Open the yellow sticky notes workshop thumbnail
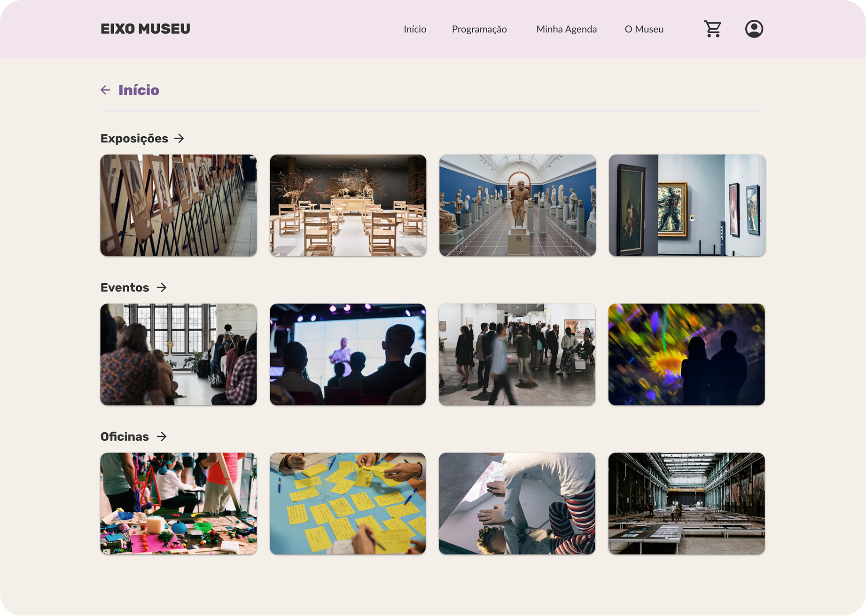866x616 pixels. pos(348,503)
